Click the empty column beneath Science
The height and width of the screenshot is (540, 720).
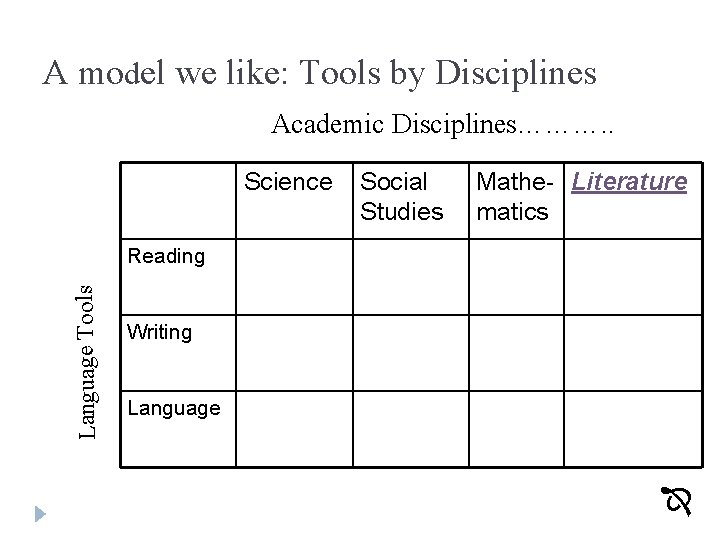tap(294, 350)
